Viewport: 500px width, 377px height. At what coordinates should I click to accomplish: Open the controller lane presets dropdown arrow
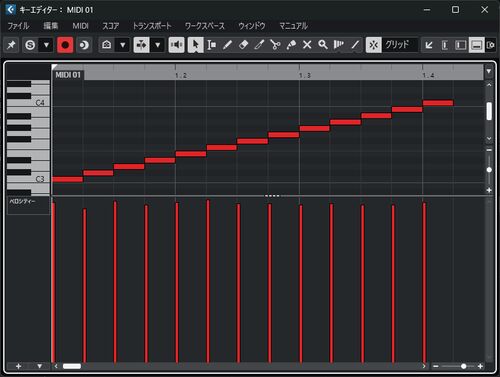tap(39, 366)
